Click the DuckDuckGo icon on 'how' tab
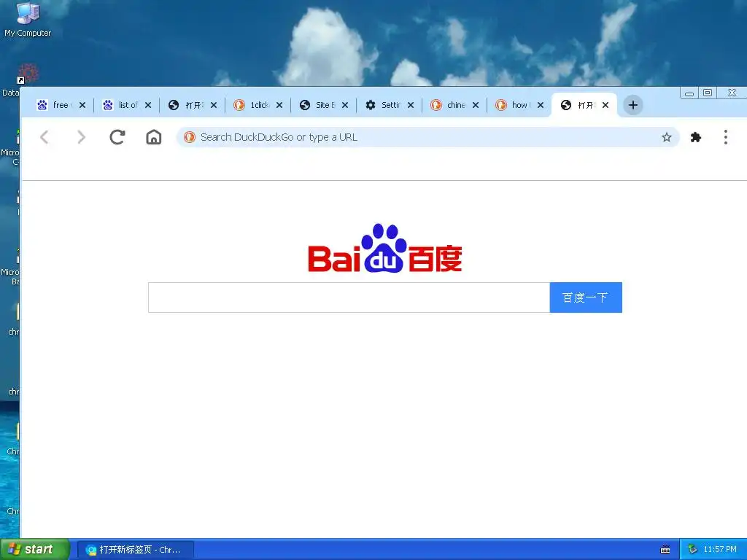Image resolution: width=747 pixels, height=560 pixels. point(500,105)
